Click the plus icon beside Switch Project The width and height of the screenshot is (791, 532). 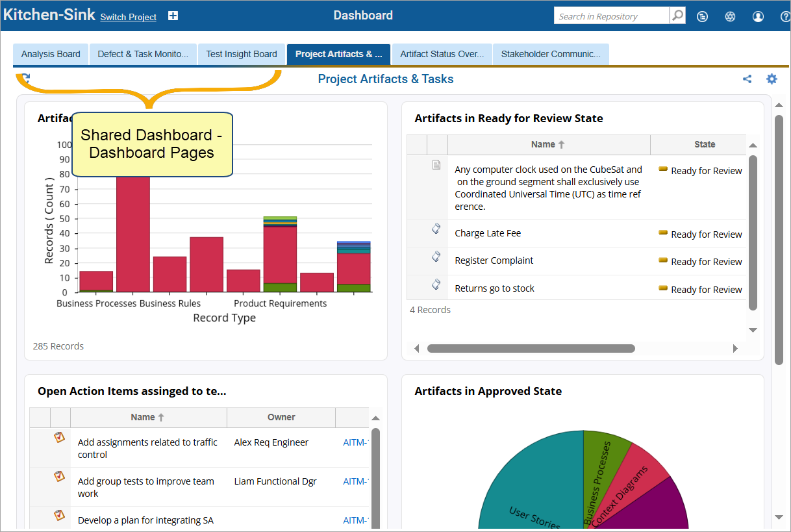click(173, 16)
